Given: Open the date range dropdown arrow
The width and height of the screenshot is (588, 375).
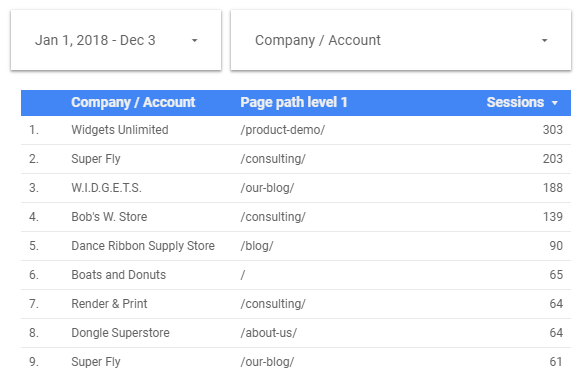Looking at the screenshot, I should click(x=194, y=40).
